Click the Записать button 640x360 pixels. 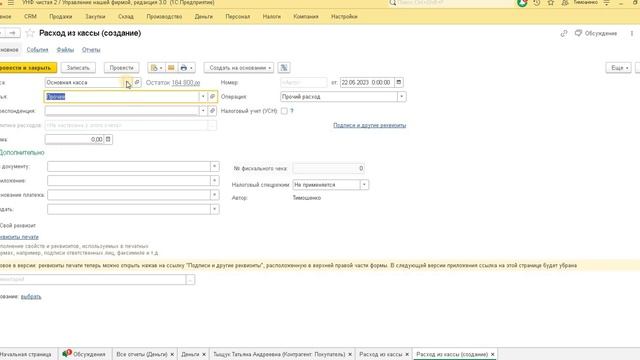click(78, 68)
